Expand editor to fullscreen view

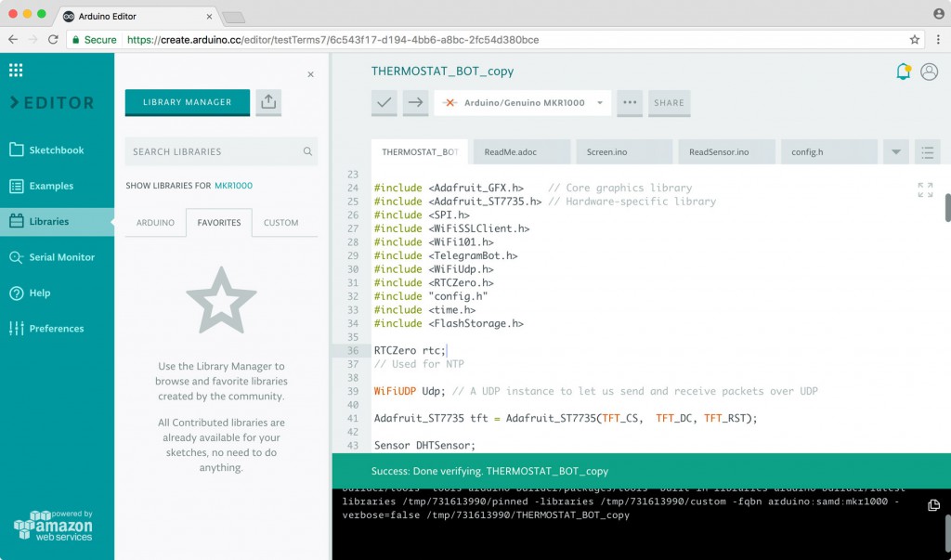925,189
